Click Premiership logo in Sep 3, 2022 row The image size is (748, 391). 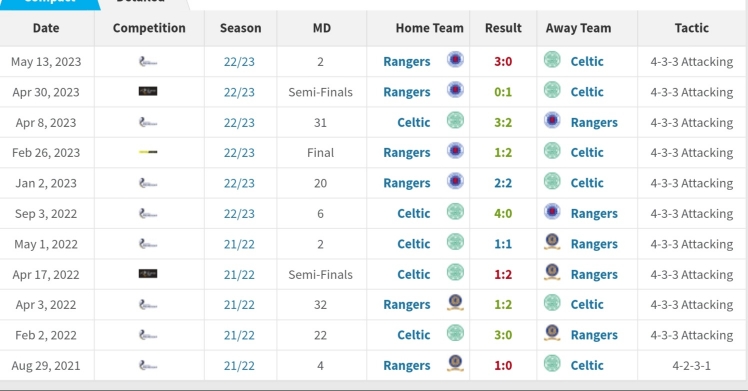[148, 213]
